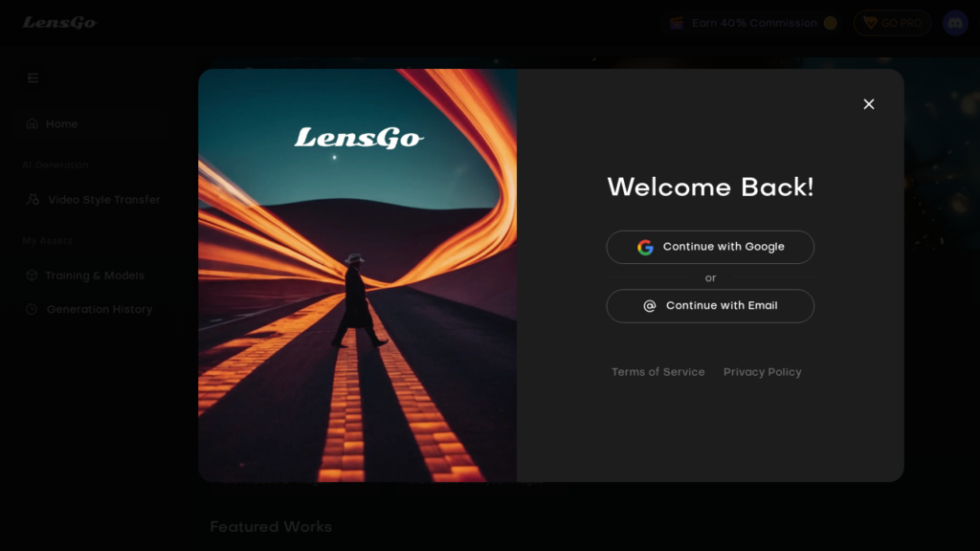This screenshot has width=980, height=551.
Task: Click the @ symbol on Continue with Email
Action: tap(650, 305)
